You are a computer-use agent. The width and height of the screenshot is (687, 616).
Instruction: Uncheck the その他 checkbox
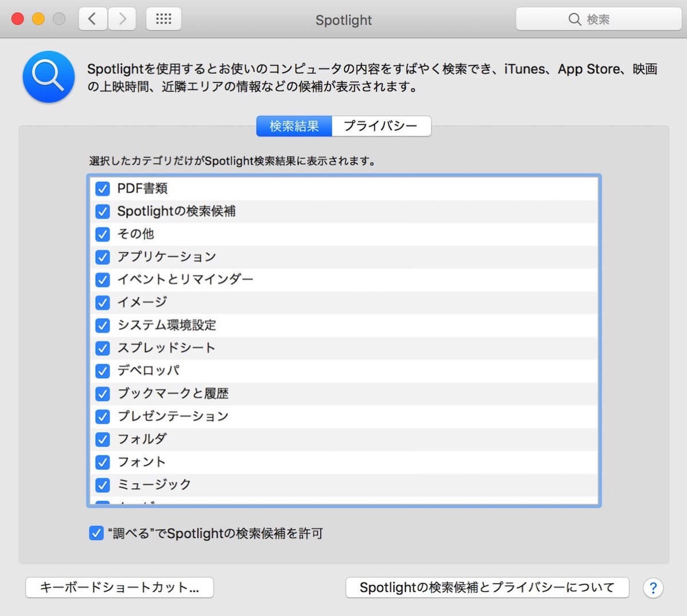coord(103,235)
